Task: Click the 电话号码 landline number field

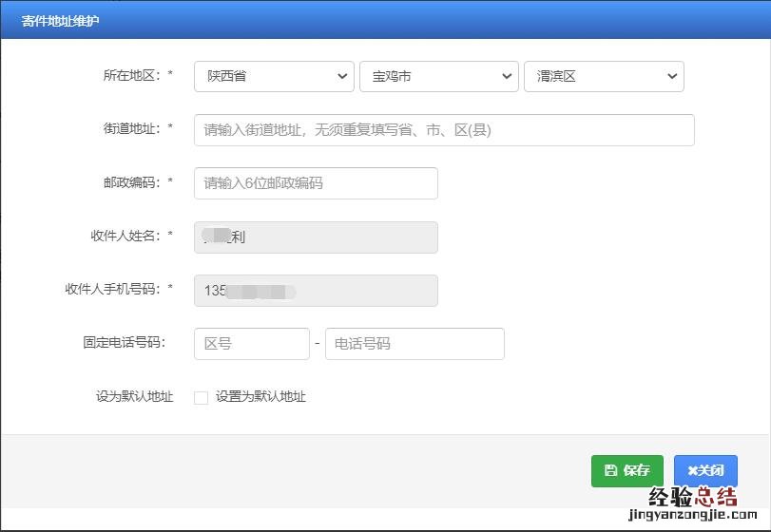Action: point(414,344)
